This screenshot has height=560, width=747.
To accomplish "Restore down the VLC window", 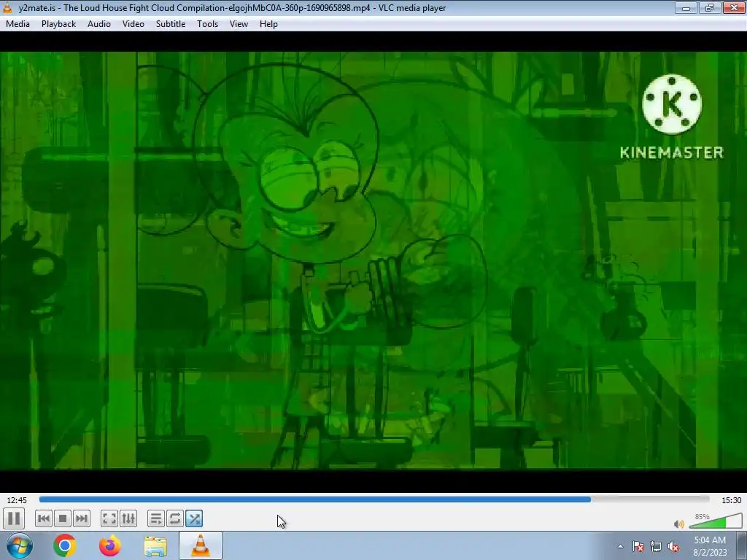I will (x=710, y=7).
